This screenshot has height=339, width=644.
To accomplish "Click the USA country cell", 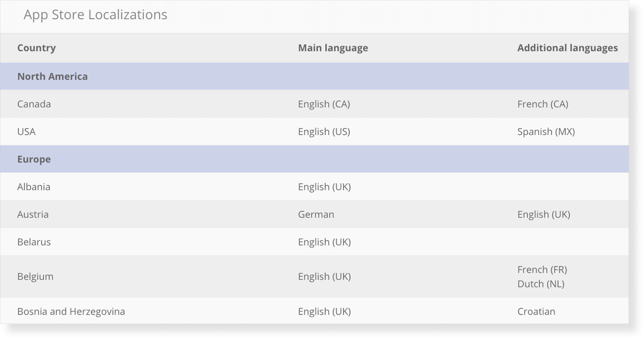I will tap(27, 132).
